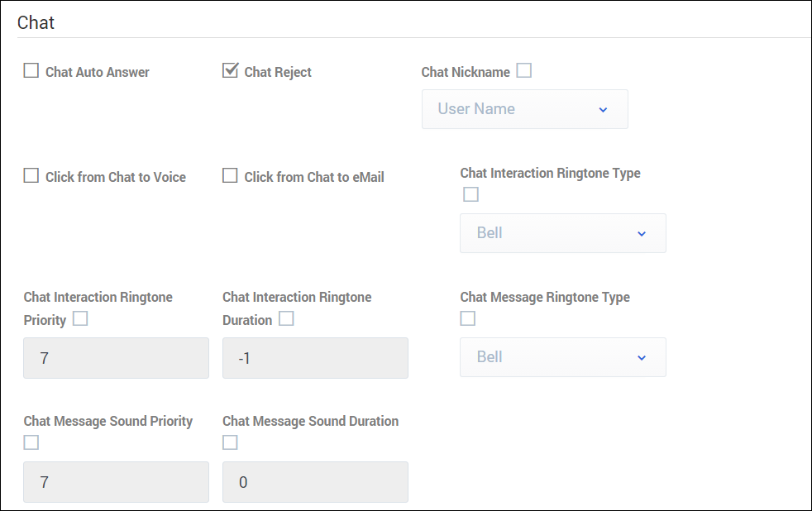This screenshot has width=812, height=511.
Task: Select the Chat Message Sound Duration checkbox
Action: point(231,443)
